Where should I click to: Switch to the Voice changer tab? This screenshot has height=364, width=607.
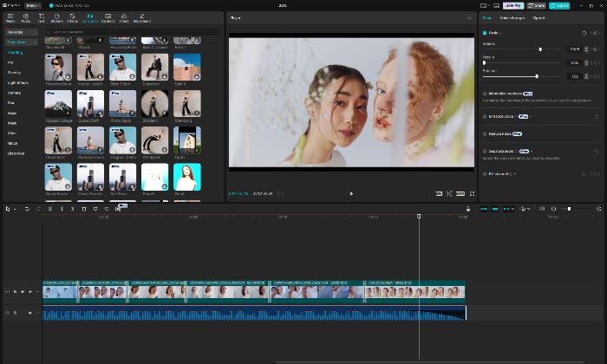coord(512,18)
